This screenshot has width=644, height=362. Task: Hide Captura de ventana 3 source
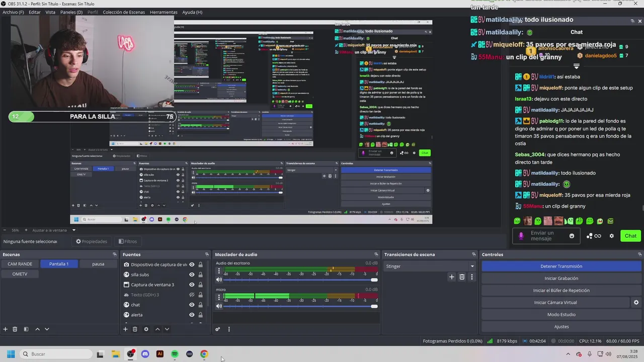click(x=192, y=285)
